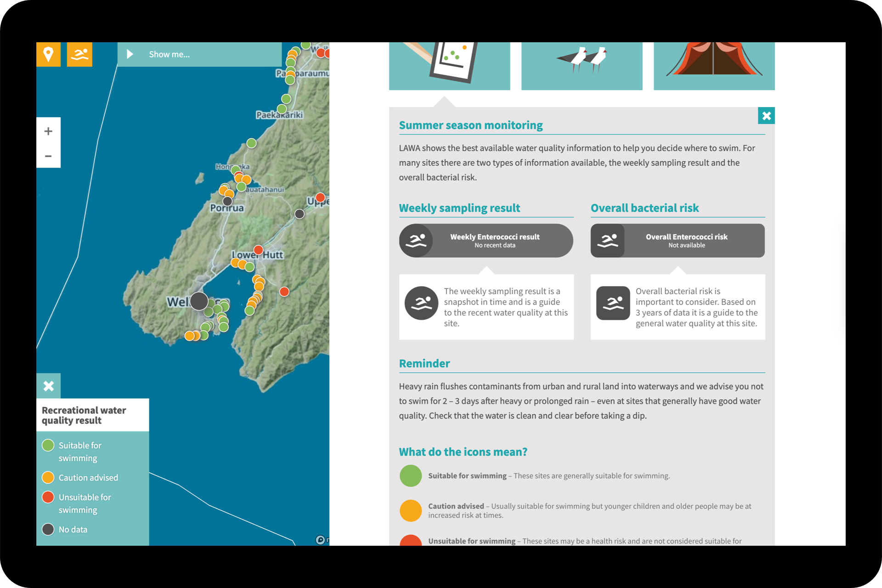Zoom in the map with plus button

[48, 131]
